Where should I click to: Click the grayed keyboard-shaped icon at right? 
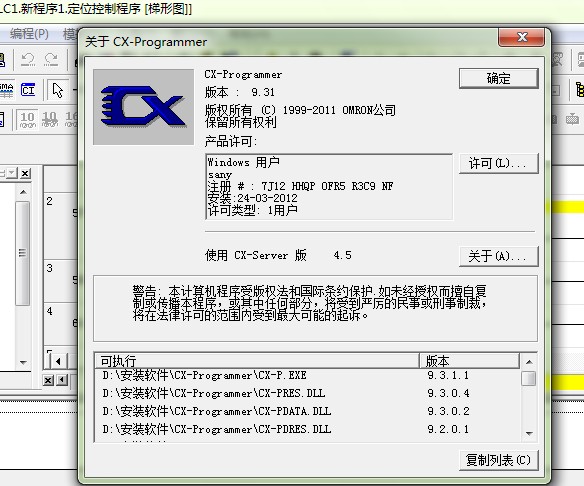pyautogui.click(x=572, y=119)
